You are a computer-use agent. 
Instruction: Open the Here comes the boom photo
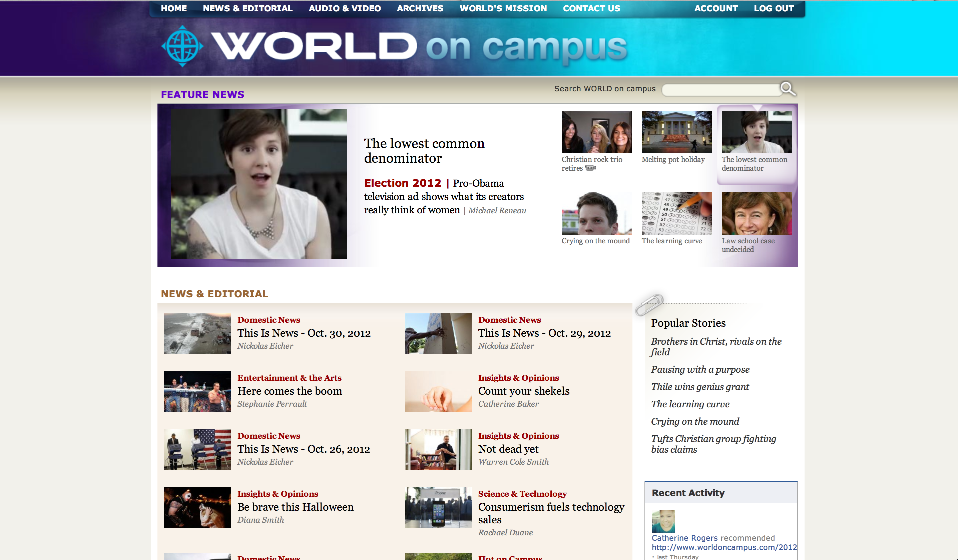click(197, 391)
